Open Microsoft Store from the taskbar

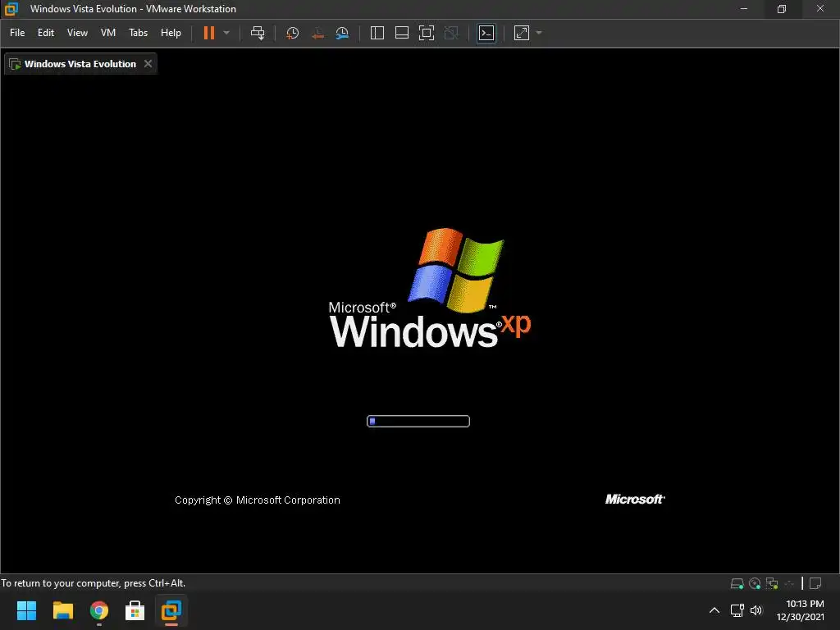pyautogui.click(x=135, y=610)
